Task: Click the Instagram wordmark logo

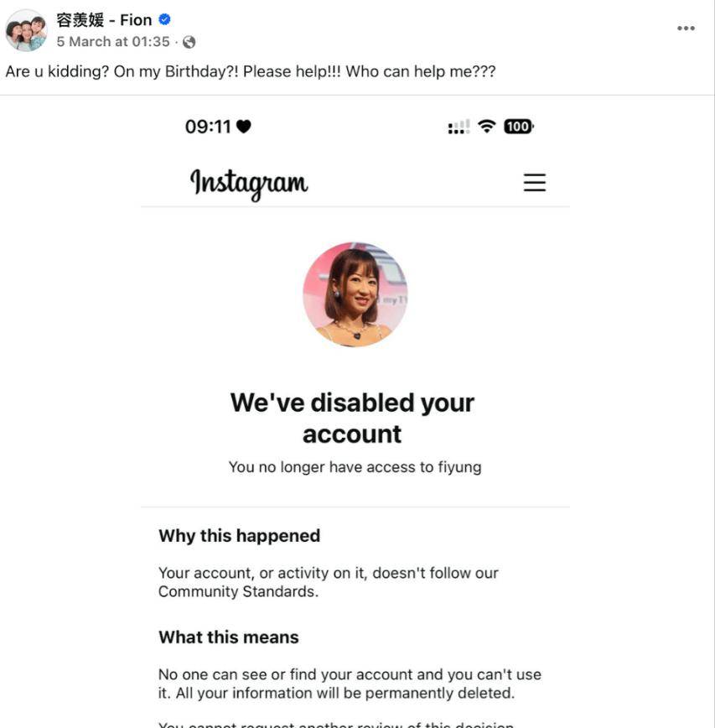Action: pyautogui.click(x=249, y=183)
